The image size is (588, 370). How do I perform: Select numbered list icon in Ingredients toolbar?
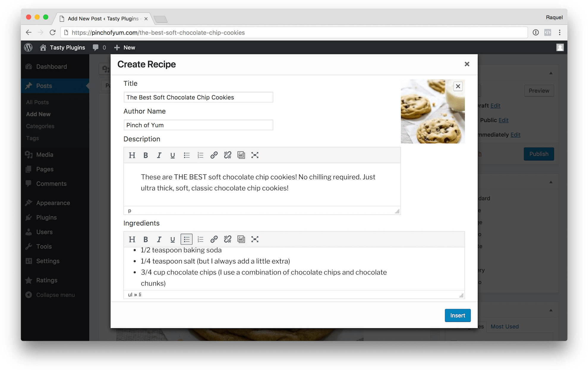[200, 239]
